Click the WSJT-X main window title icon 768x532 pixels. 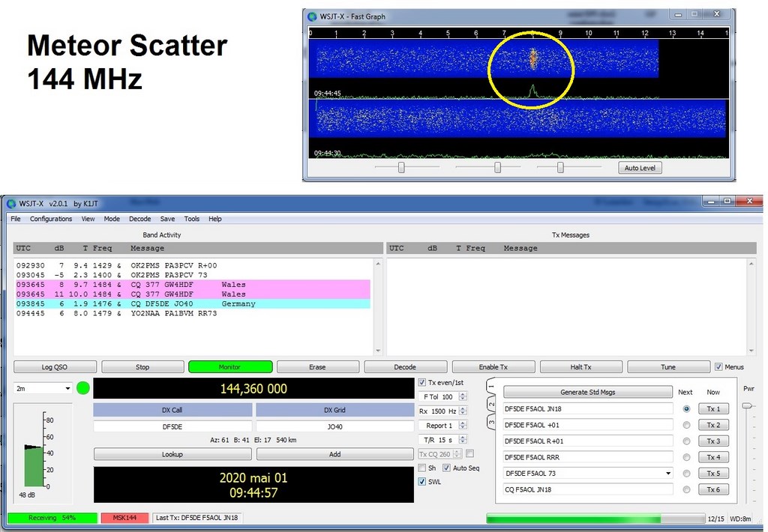click(10, 203)
